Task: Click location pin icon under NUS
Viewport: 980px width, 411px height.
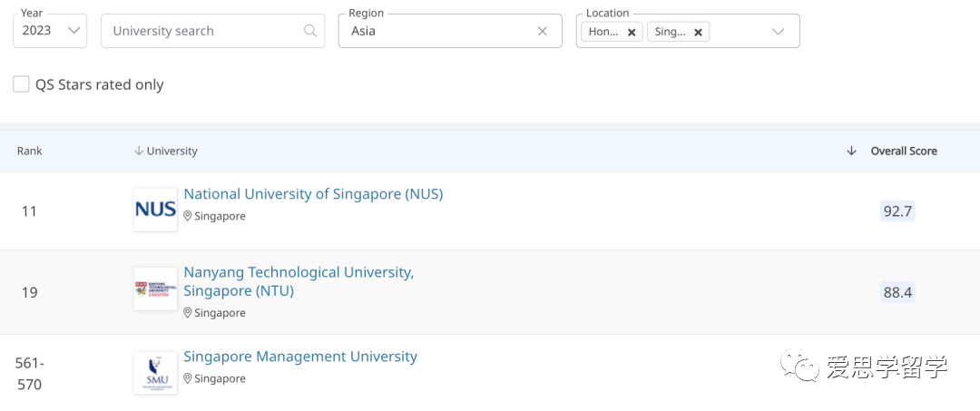Action: tap(188, 216)
